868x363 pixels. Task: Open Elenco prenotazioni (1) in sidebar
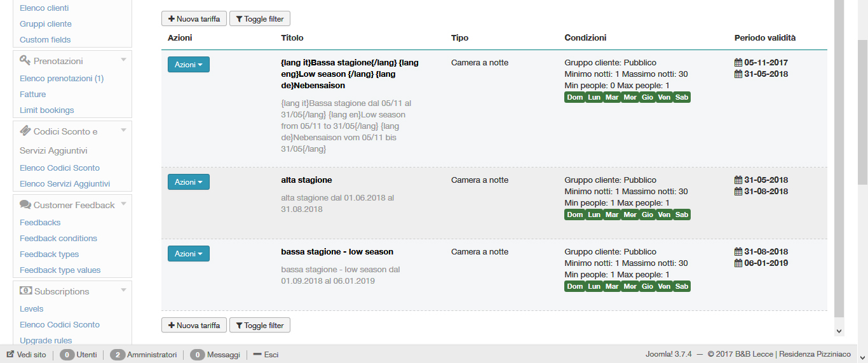[62, 79]
